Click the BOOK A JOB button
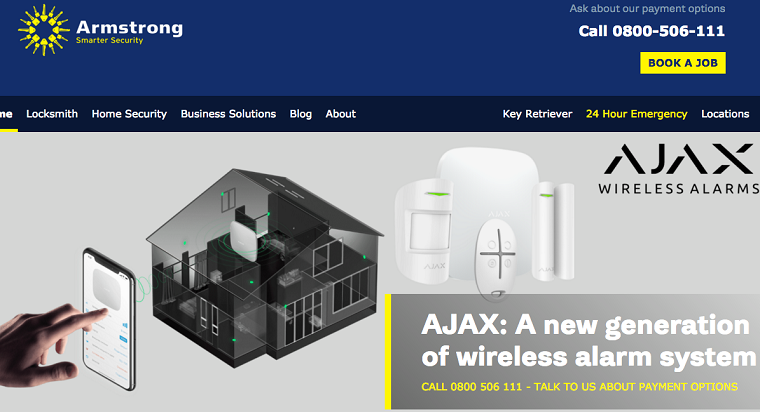 pos(683,63)
